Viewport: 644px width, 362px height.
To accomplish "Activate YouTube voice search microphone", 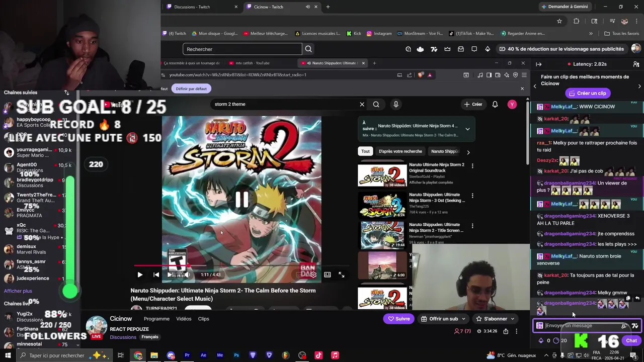I will tap(396, 104).
